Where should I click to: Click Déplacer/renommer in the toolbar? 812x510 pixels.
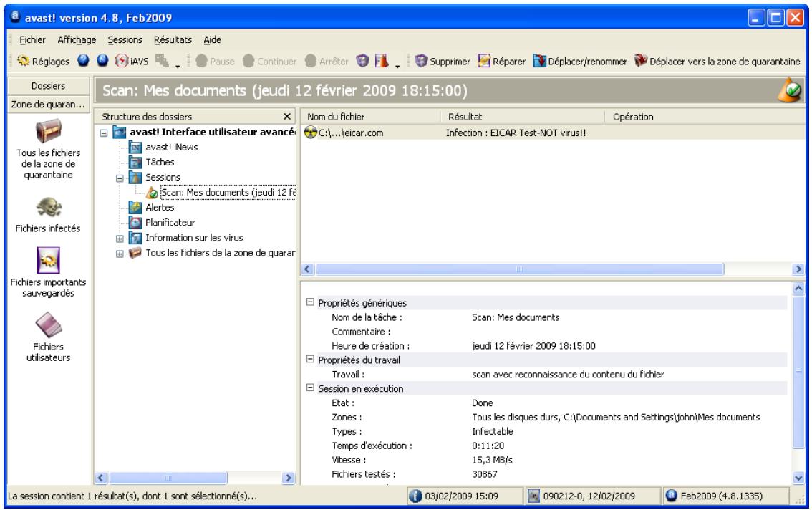(x=580, y=61)
